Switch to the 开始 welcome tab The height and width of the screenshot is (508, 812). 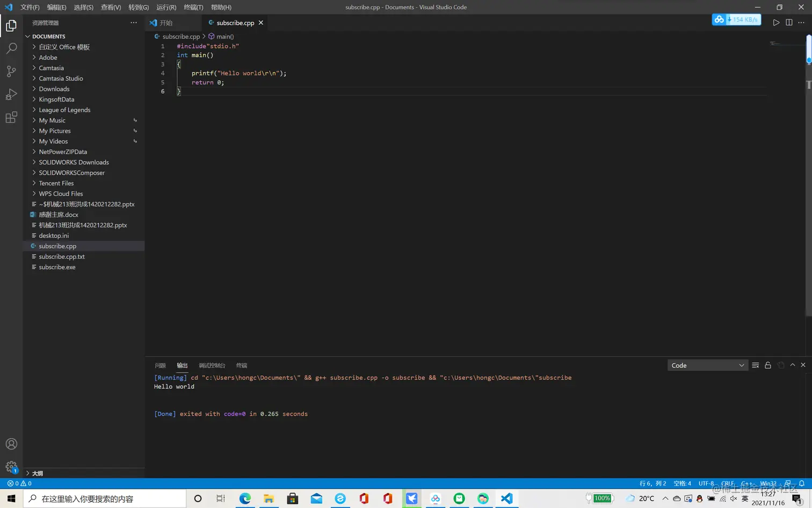[x=173, y=23]
